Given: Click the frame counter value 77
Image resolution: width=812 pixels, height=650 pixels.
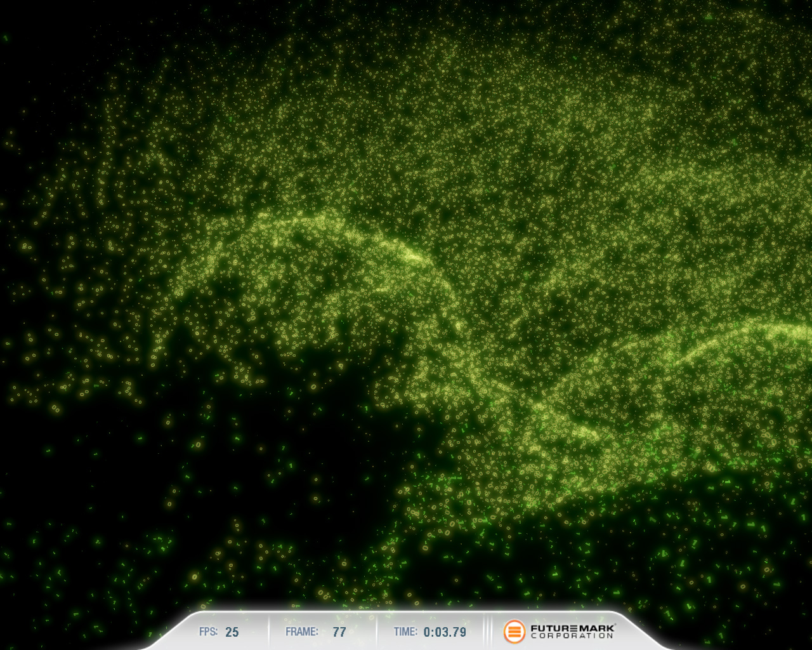Looking at the screenshot, I should [x=339, y=632].
